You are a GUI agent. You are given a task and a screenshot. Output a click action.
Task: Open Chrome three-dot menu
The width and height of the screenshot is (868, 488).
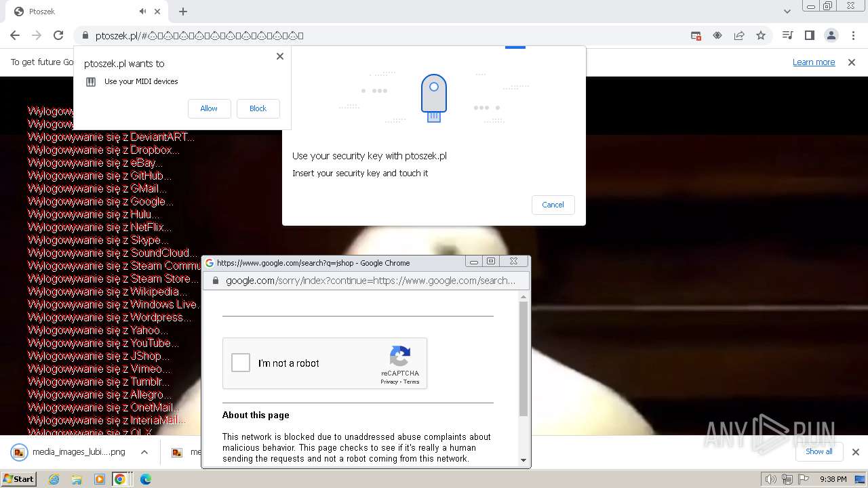[852, 35]
